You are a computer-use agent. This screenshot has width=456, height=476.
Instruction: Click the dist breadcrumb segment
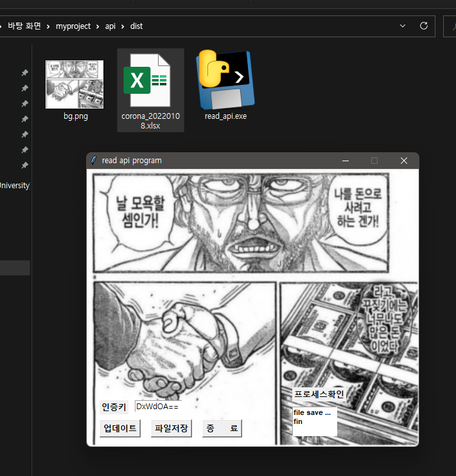pyautogui.click(x=136, y=26)
